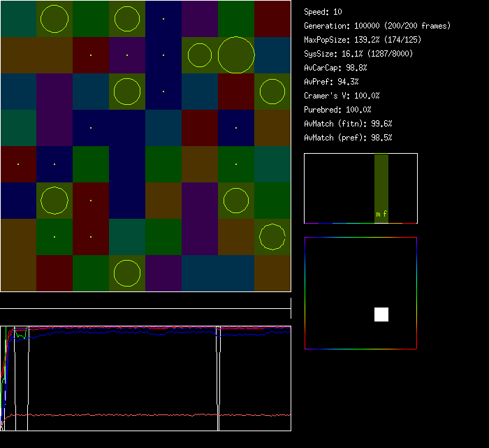The image size is (489, 448).
Task: Select the dark red cell in the grid's top-right corner
Action: tap(272, 19)
